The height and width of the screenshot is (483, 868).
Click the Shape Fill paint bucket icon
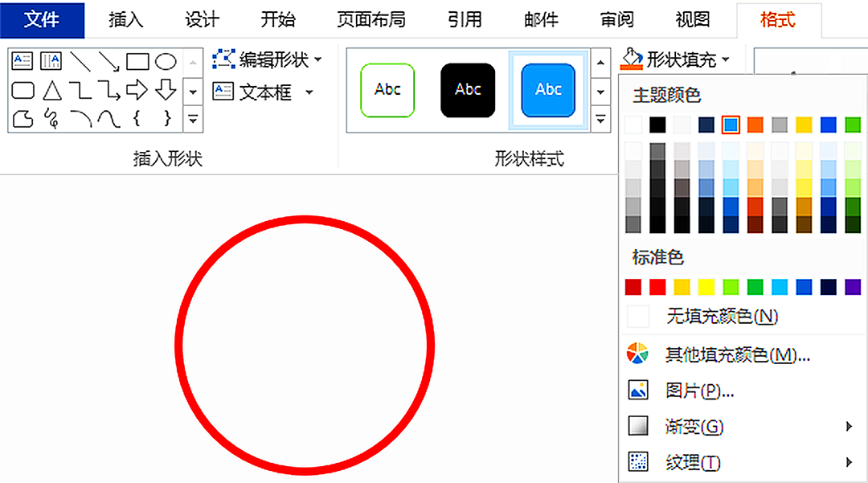point(632,59)
